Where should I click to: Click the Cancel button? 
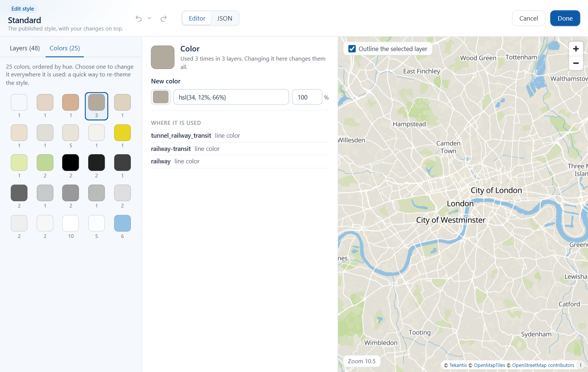(528, 18)
